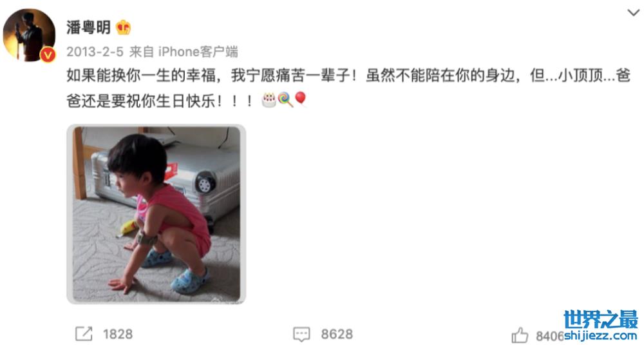Image resolution: width=644 pixels, height=345 pixels.
Task: Click the lollipop emoji in post
Action: point(285,100)
